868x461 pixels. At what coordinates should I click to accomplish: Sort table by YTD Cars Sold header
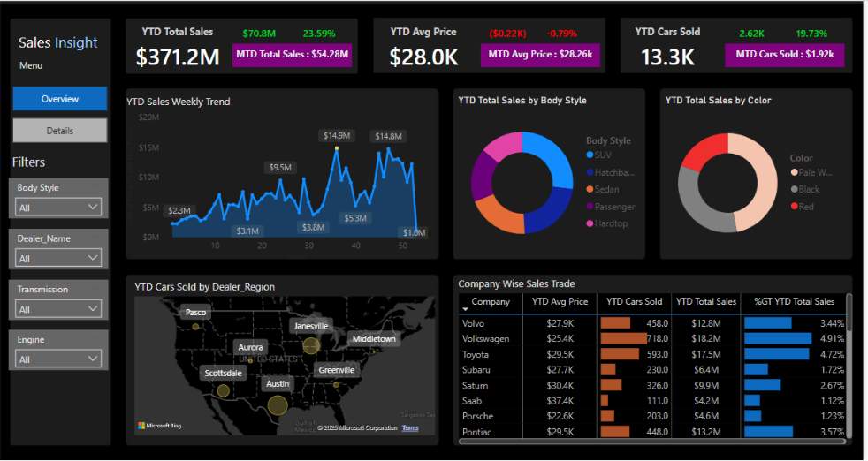[x=634, y=302]
